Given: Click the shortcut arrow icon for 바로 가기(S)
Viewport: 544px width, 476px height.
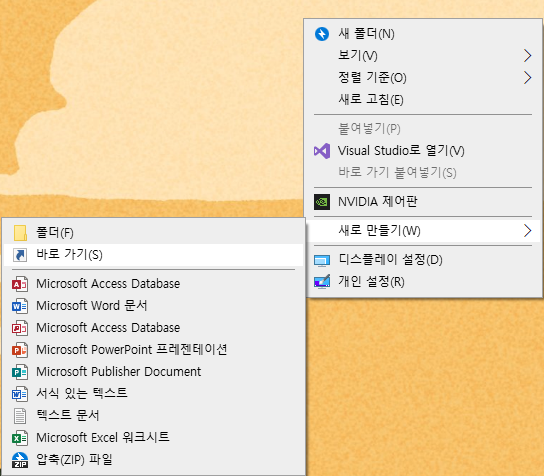Looking at the screenshot, I should point(20,255).
